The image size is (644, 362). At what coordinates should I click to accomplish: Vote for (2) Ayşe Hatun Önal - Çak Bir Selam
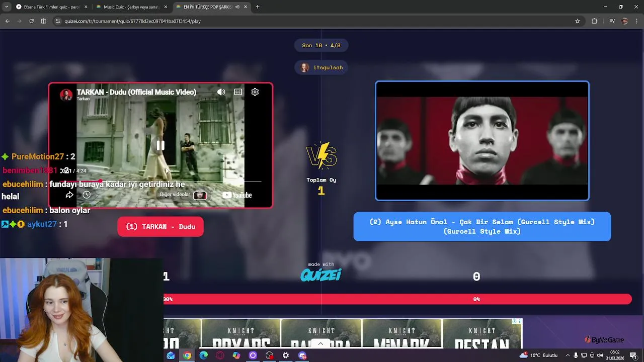click(x=482, y=227)
